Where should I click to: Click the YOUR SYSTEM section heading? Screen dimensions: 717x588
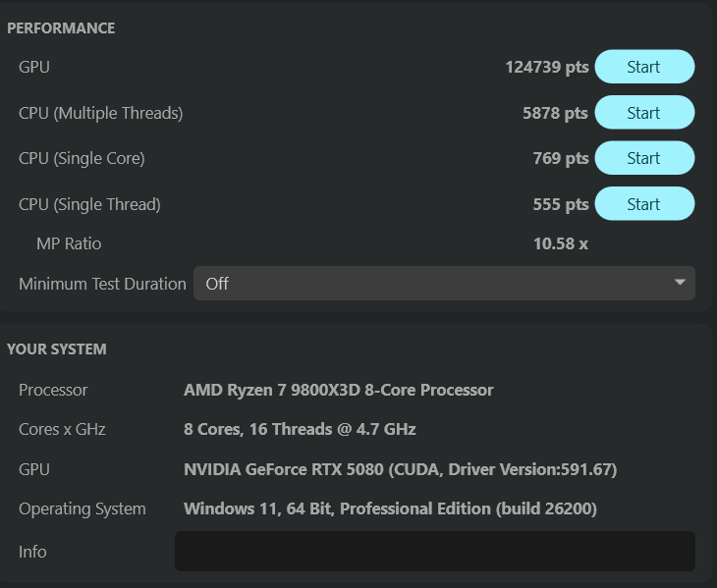click(x=57, y=349)
